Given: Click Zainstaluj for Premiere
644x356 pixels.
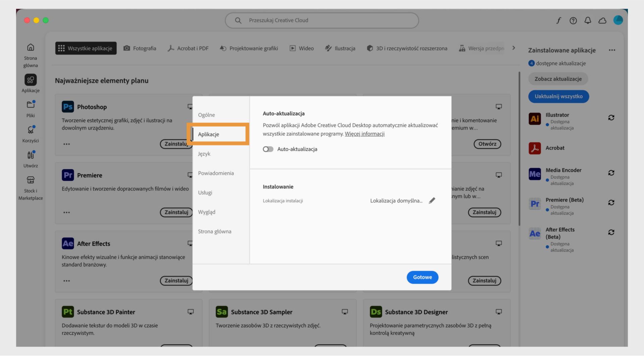Looking at the screenshot, I should 176,213.
